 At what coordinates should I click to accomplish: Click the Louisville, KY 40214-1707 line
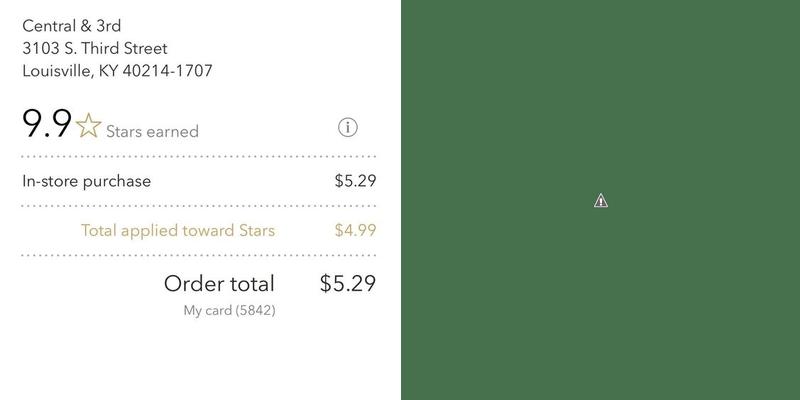117,71
